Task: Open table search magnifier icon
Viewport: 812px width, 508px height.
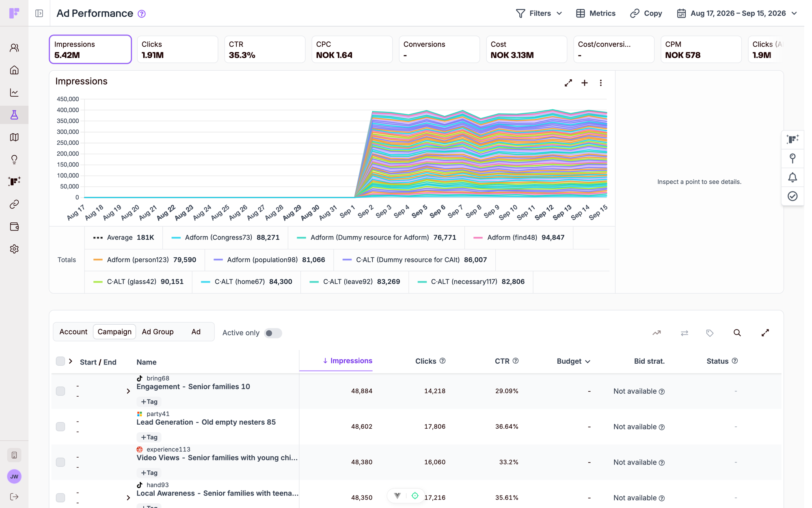Action: tap(737, 333)
